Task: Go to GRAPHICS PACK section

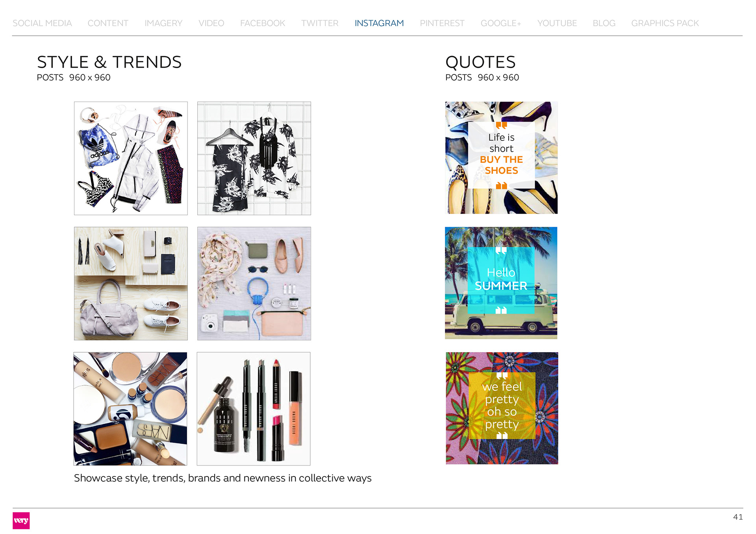Action: pyautogui.click(x=665, y=23)
